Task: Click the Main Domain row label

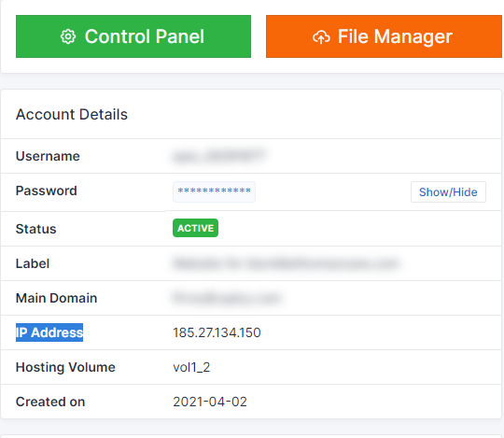Action: tap(56, 298)
